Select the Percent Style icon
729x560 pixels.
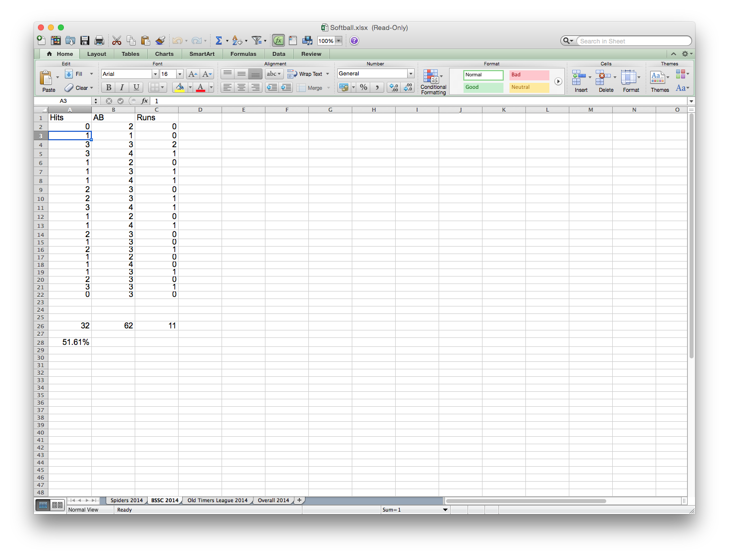363,87
